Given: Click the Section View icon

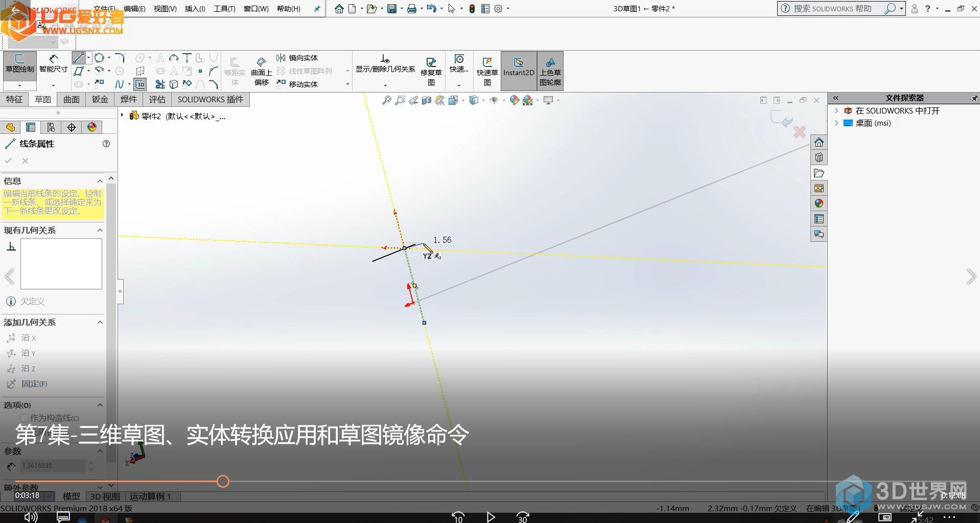Looking at the screenshot, I should point(427,100).
